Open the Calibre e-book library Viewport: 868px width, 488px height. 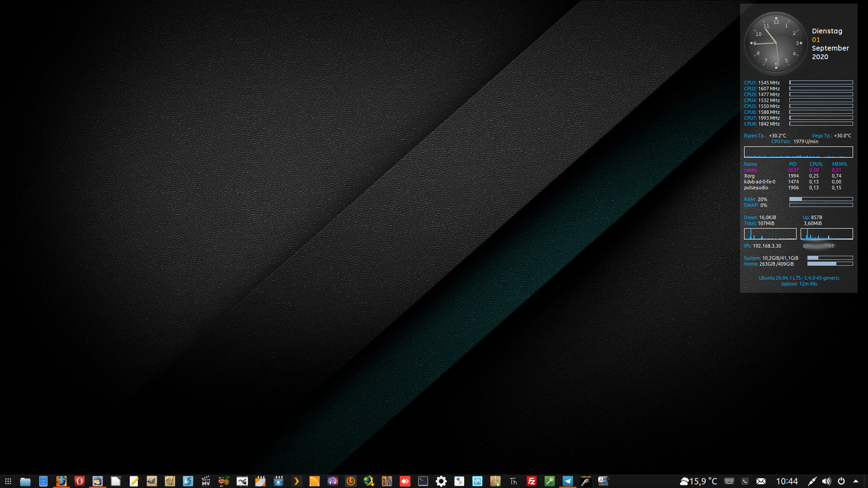pos(387,481)
